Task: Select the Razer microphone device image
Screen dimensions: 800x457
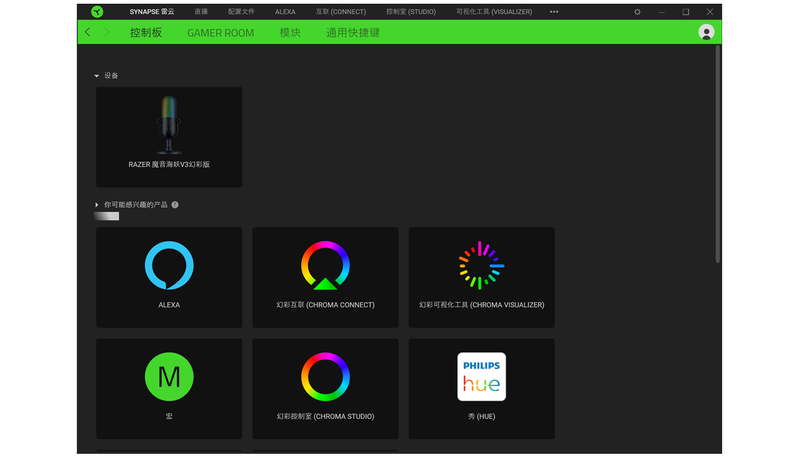Action: (x=169, y=124)
